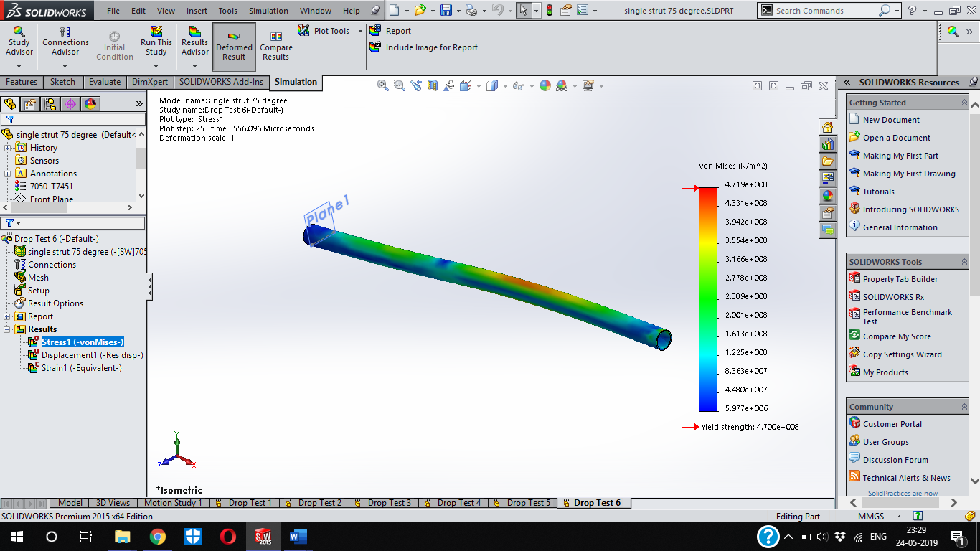This screenshot has height=551, width=980.
Task: Open the Display Style dropdown arrow
Action: point(505,86)
